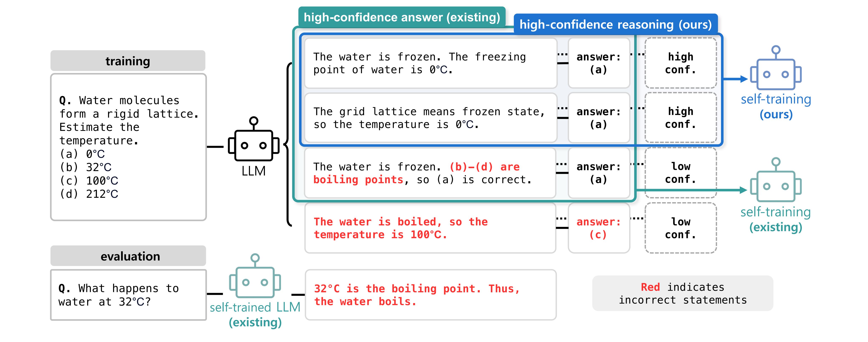Click the first 'high conf.' dashed box
868x342 pixels.
pyautogui.click(x=681, y=63)
